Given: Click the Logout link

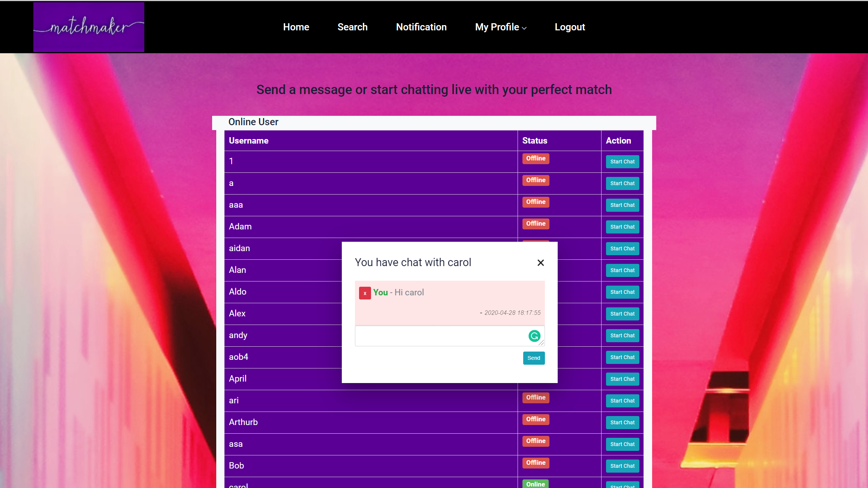Looking at the screenshot, I should (570, 27).
